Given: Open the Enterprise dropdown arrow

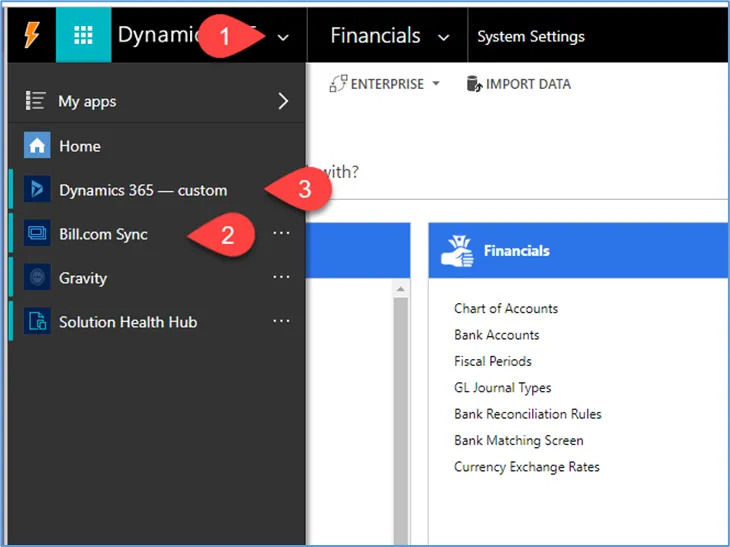Looking at the screenshot, I should 436,83.
